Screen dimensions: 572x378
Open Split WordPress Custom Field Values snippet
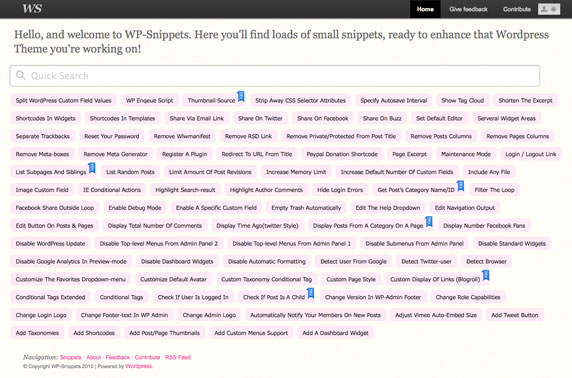[63, 100]
